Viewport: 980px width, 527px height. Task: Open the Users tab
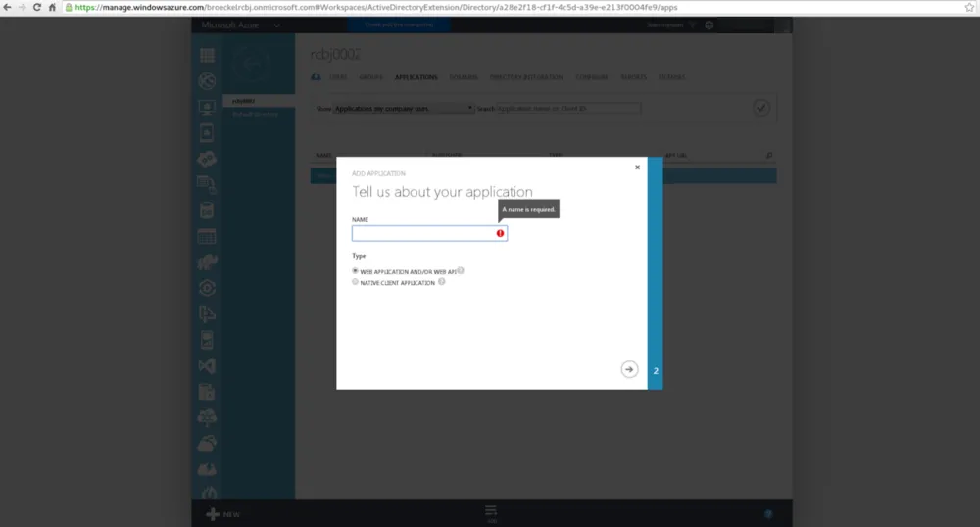(338, 77)
